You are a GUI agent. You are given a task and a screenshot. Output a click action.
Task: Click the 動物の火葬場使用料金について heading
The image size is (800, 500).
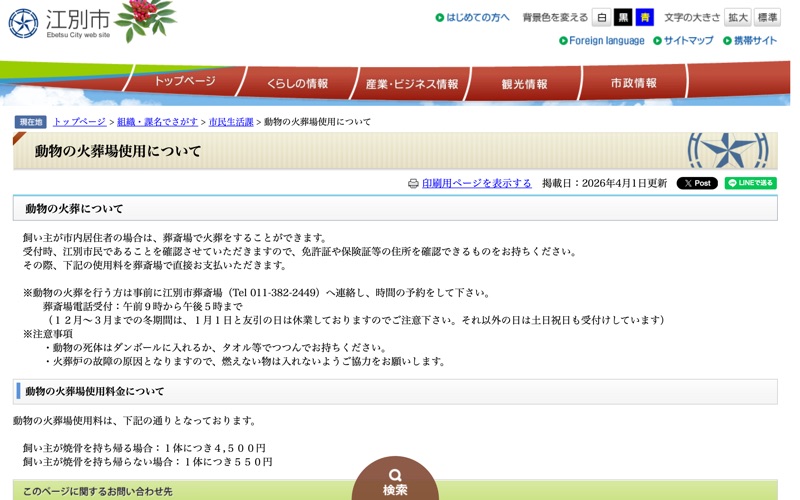(x=95, y=391)
